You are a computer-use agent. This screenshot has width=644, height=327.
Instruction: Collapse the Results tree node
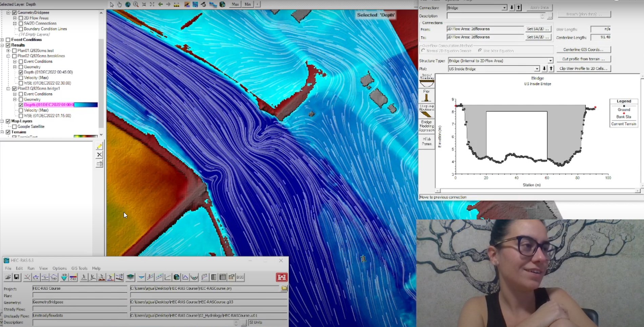click(2, 45)
